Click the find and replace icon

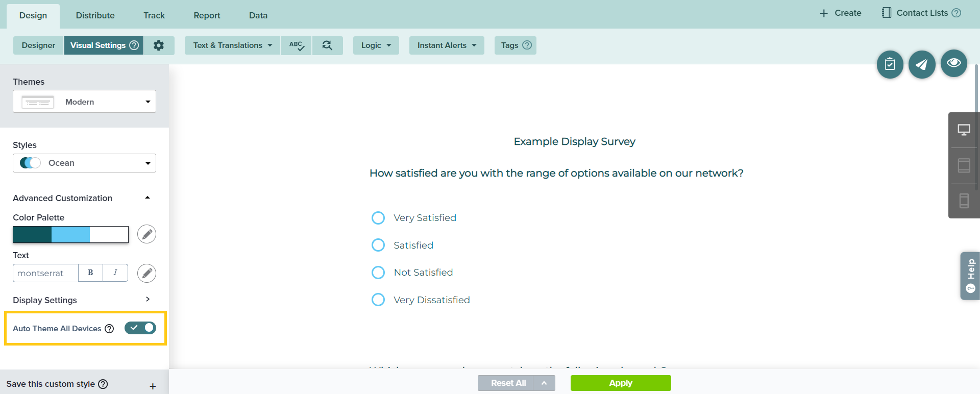(x=327, y=45)
